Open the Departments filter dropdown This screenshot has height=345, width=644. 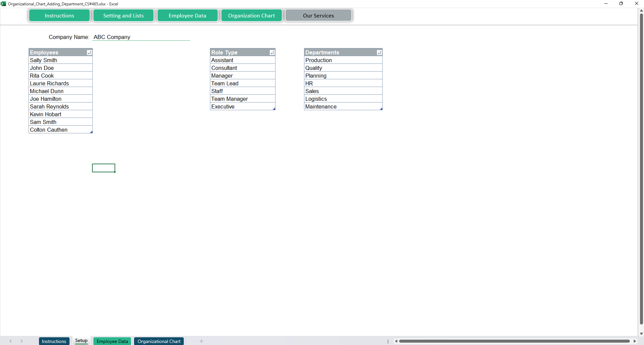379,53
